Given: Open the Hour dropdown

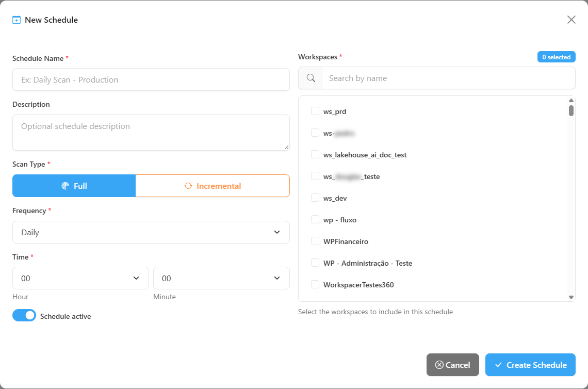Looking at the screenshot, I should click(80, 278).
